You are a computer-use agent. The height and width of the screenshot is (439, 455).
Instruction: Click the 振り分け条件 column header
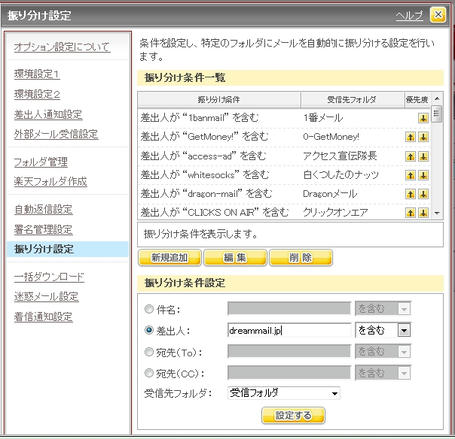tap(219, 99)
